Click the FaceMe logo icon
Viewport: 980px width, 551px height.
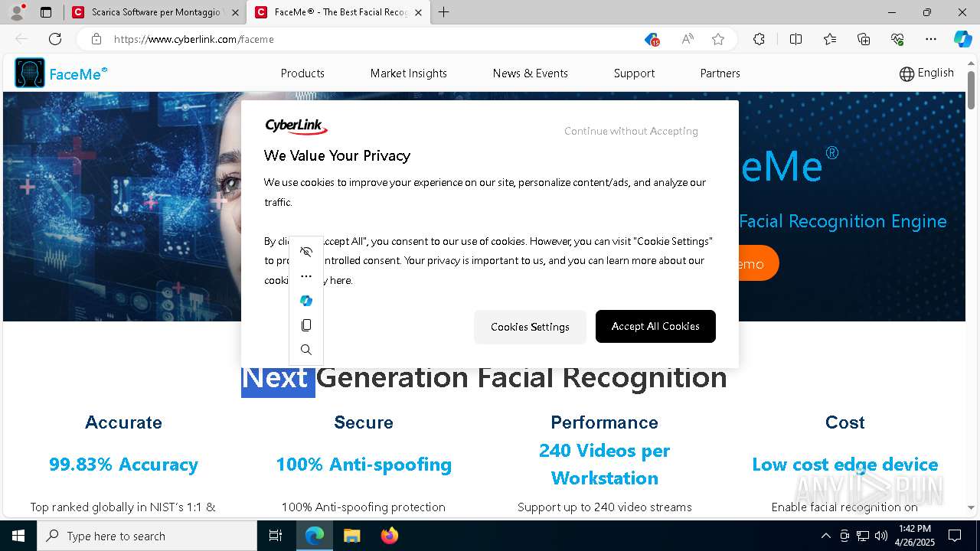click(30, 73)
